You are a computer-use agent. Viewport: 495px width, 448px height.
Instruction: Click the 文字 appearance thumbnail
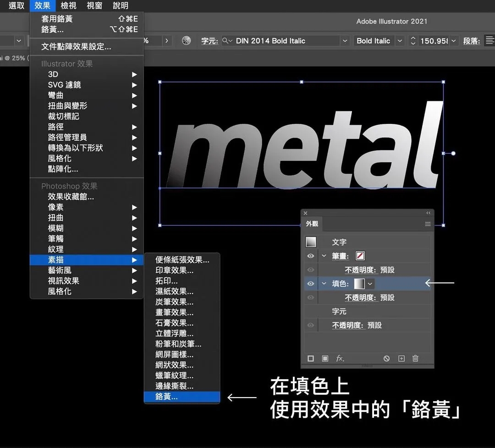point(311,242)
